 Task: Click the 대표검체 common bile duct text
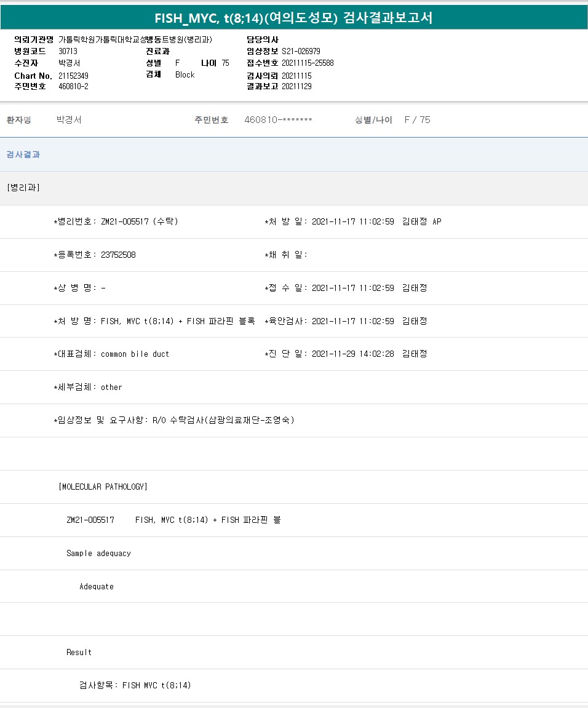point(135,354)
